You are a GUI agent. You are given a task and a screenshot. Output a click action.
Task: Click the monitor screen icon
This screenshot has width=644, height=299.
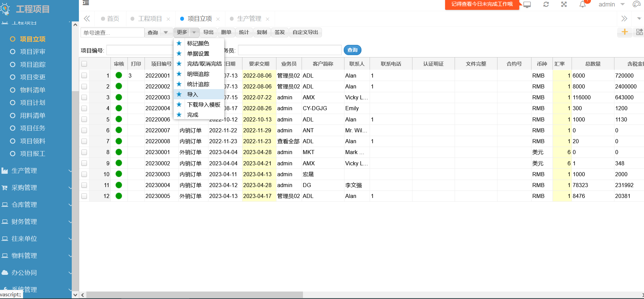[x=527, y=5]
